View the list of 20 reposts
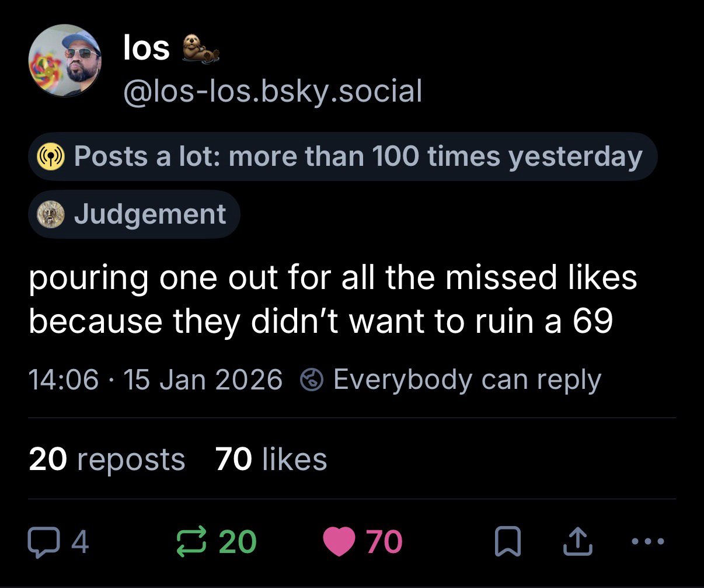Screen dimensions: 704x588 click(107, 459)
